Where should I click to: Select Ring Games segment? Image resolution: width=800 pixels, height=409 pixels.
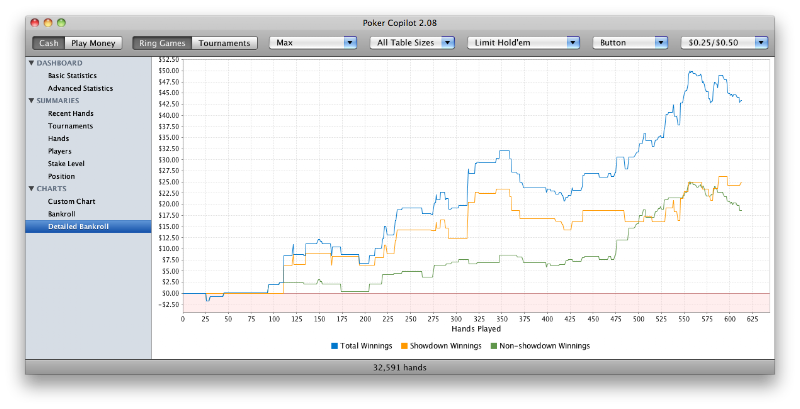162,43
